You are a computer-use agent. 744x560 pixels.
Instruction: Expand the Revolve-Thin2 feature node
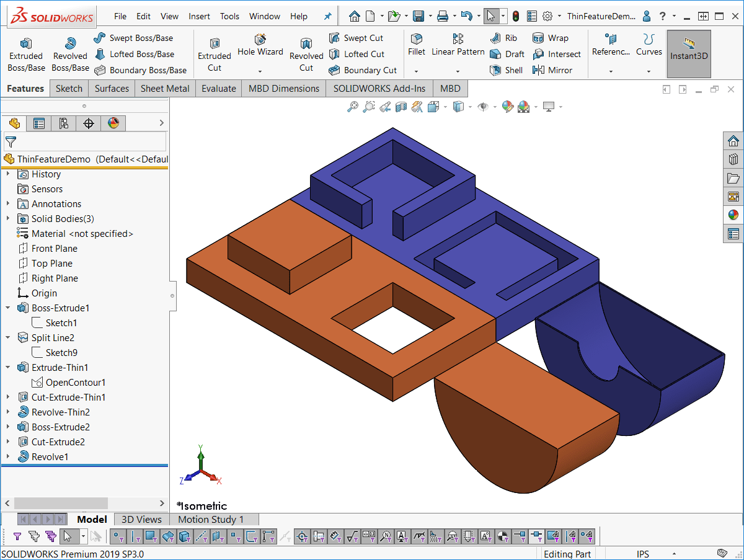tap(8, 412)
